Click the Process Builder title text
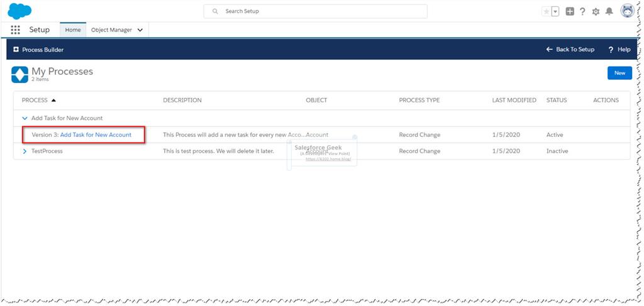This screenshot has height=306, width=644. [x=43, y=50]
